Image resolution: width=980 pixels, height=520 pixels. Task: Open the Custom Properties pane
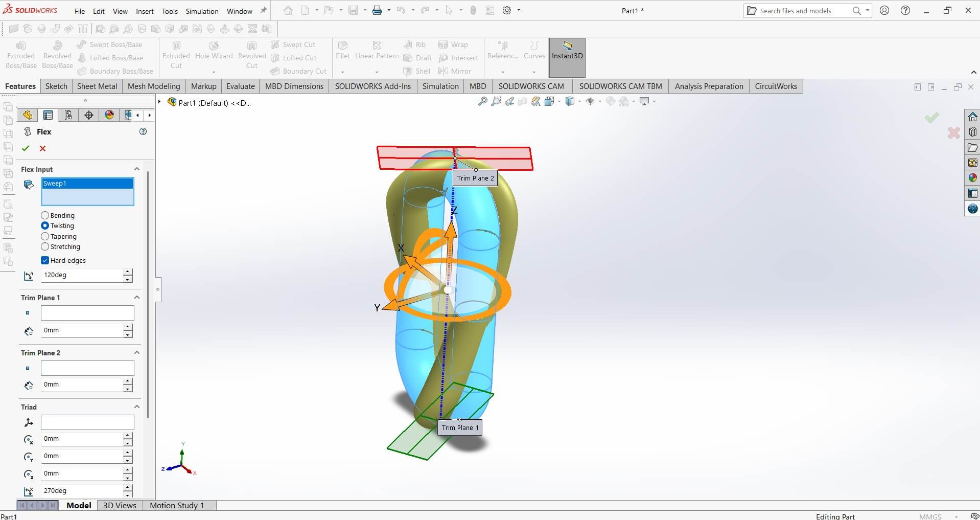972,193
